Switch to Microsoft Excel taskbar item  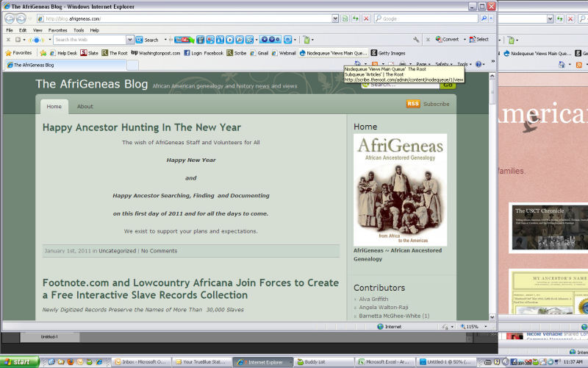(385, 362)
